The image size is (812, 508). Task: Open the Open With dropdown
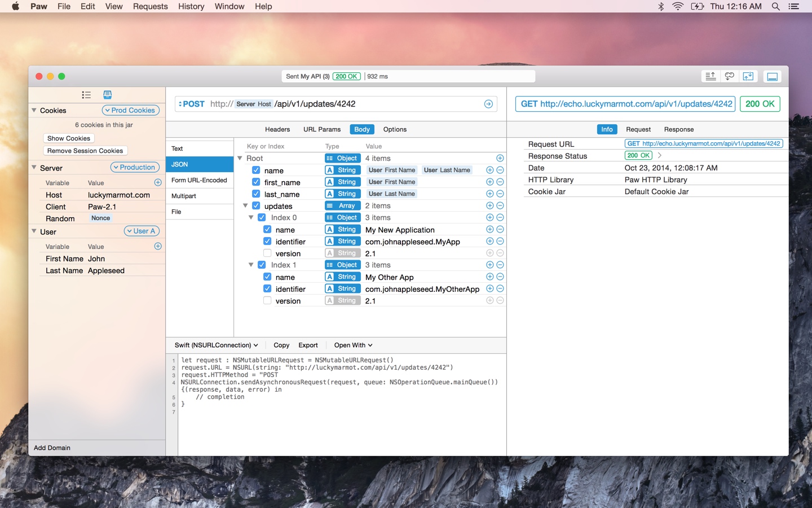point(353,345)
